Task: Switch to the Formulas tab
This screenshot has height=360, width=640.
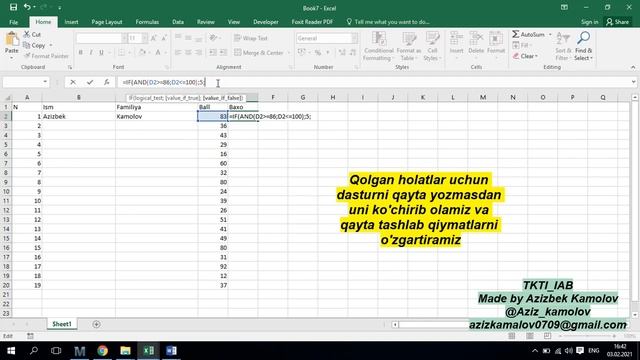Action: (147, 22)
